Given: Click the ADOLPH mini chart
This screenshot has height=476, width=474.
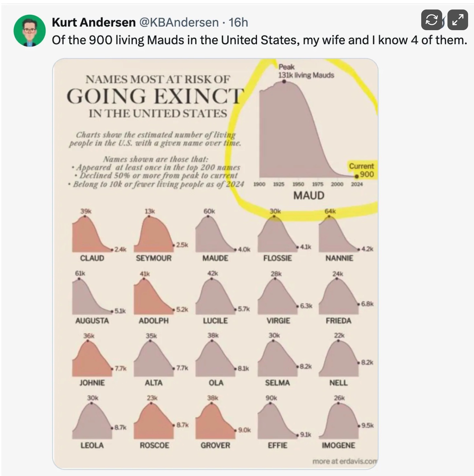Looking at the screenshot, I should coord(153,297).
